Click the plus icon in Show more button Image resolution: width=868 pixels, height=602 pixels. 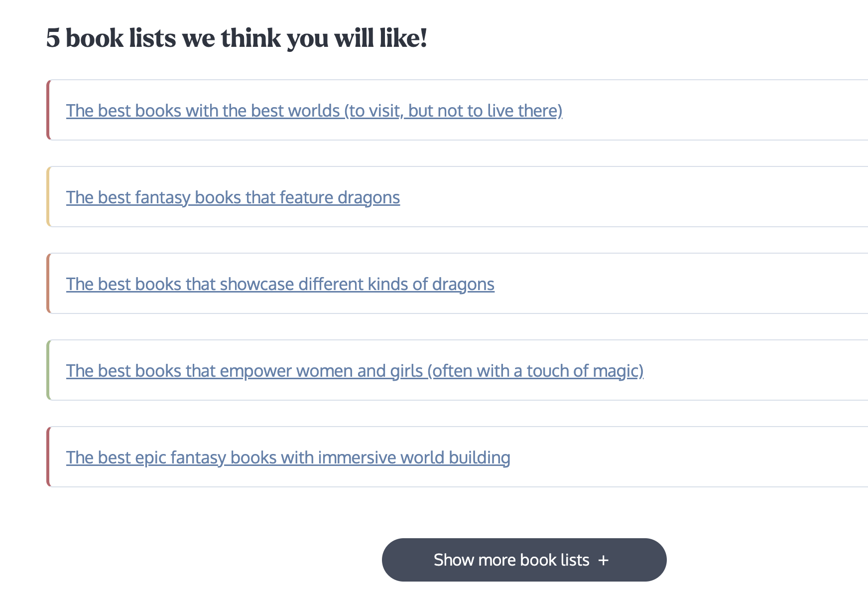604,560
